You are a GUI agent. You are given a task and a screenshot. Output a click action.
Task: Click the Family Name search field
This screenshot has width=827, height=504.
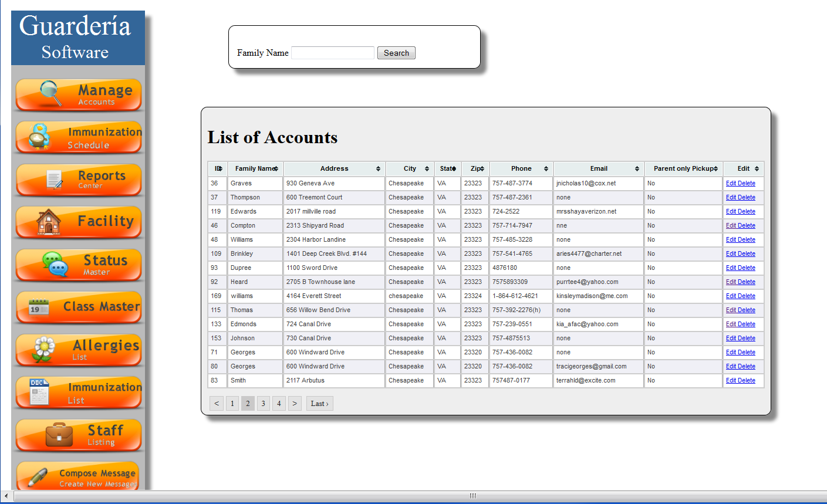click(x=332, y=52)
